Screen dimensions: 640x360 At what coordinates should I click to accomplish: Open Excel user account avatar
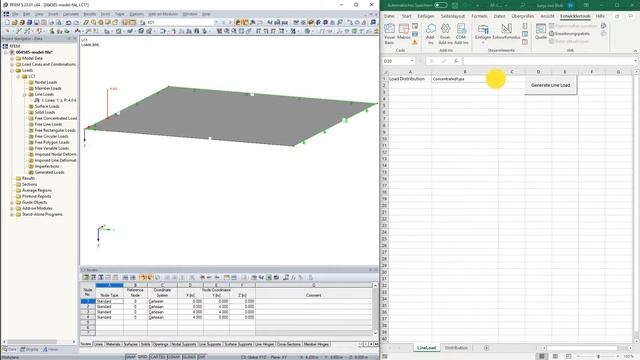(x=571, y=5)
